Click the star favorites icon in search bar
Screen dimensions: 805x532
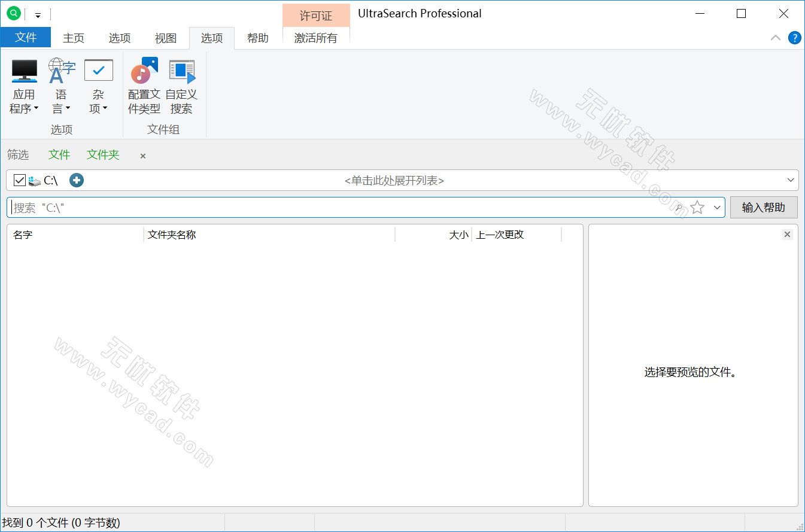pyautogui.click(x=697, y=207)
